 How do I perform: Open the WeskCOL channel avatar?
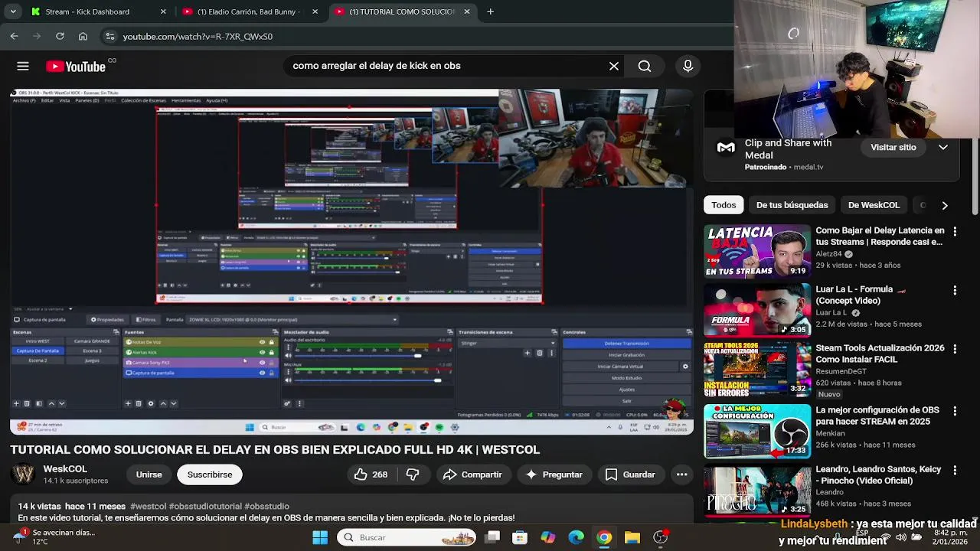[x=24, y=474]
